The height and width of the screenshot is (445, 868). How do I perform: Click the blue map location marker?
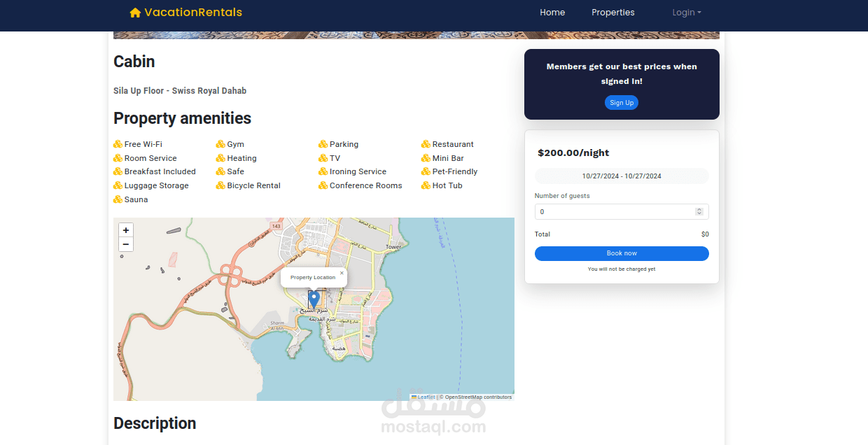314,301
